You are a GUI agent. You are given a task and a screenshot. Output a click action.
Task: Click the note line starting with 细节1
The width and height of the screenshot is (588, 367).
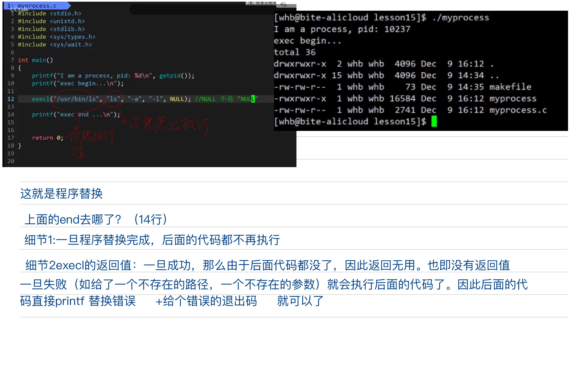(x=152, y=240)
